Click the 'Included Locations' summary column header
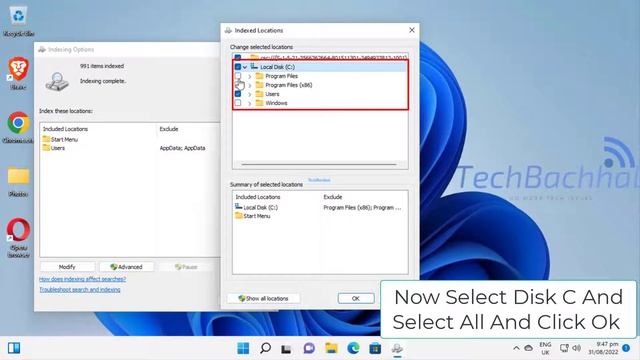The height and width of the screenshot is (360, 640). [258, 197]
